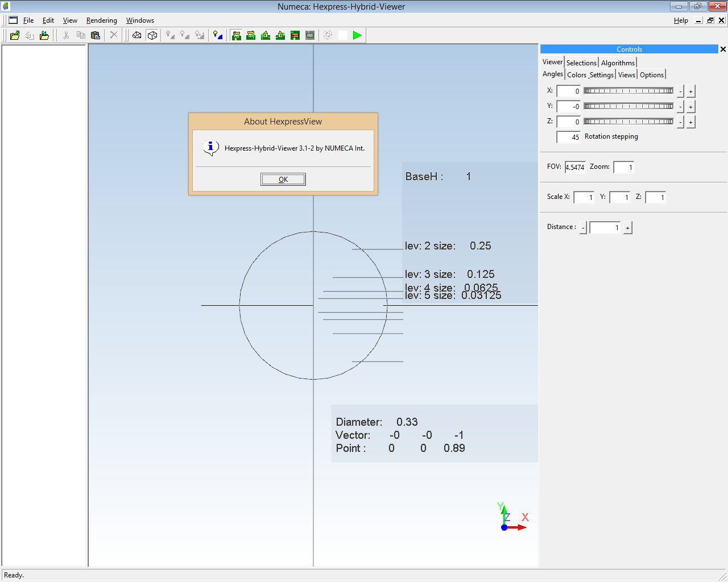Decrease Y angle with the minus button
Viewport: 728px width, 582px height.
tap(681, 107)
